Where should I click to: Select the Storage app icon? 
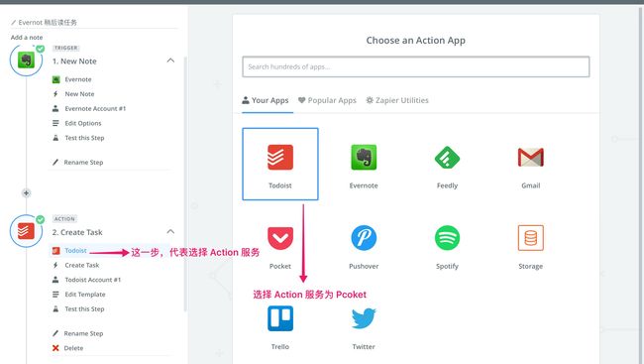tap(531, 238)
